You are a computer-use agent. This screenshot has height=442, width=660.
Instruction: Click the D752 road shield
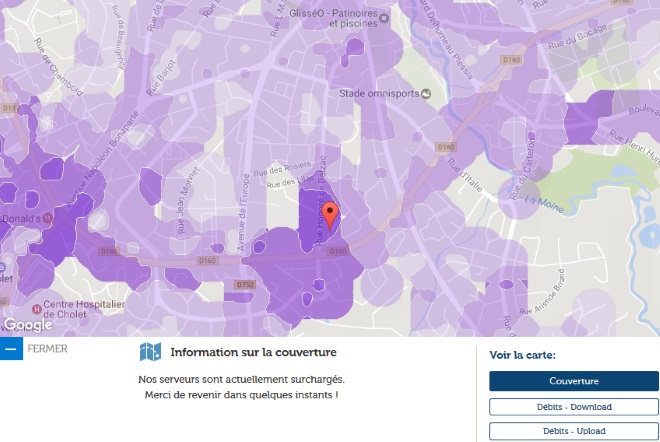tap(245, 284)
